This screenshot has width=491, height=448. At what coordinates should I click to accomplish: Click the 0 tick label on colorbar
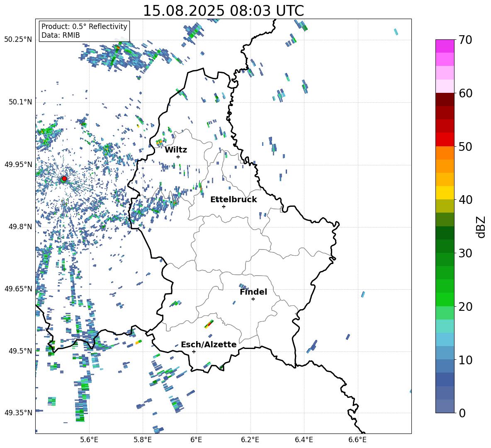tap(462, 413)
